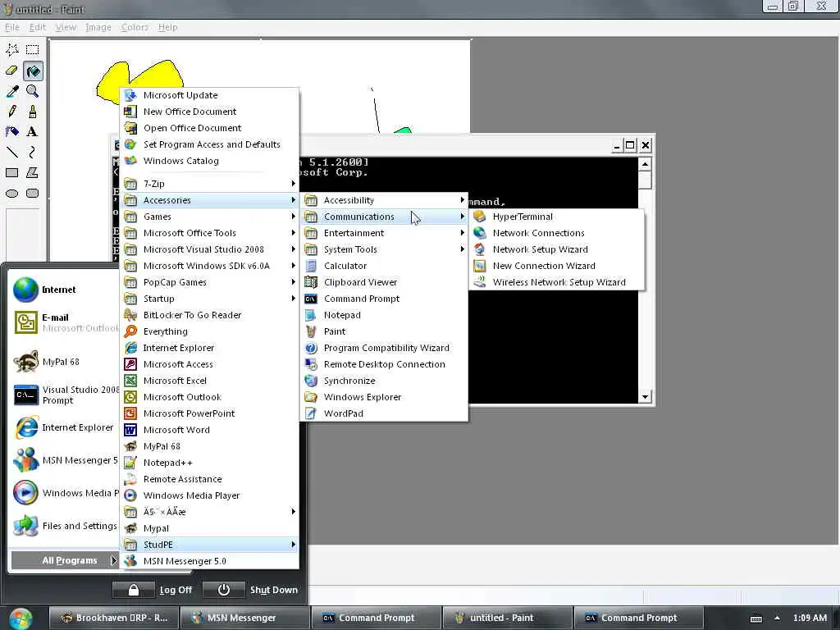This screenshot has height=630, width=840.
Task: Open Microsoft Word from All Programs
Action: [x=209, y=430]
